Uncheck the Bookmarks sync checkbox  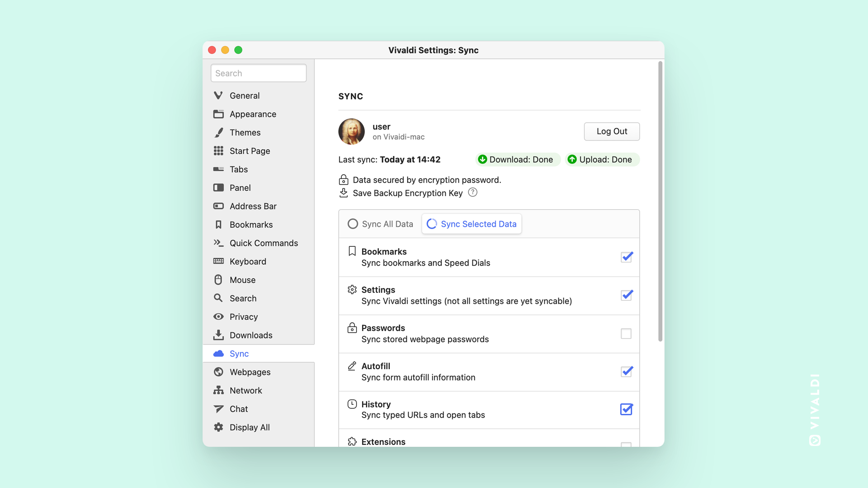point(626,257)
